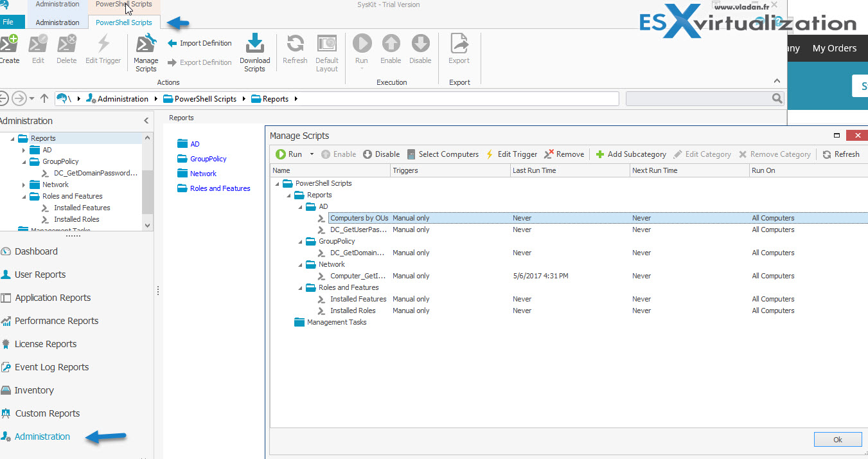Switch to the Administration ribbon tab
This screenshot has width=868, height=459.
tap(57, 22)
